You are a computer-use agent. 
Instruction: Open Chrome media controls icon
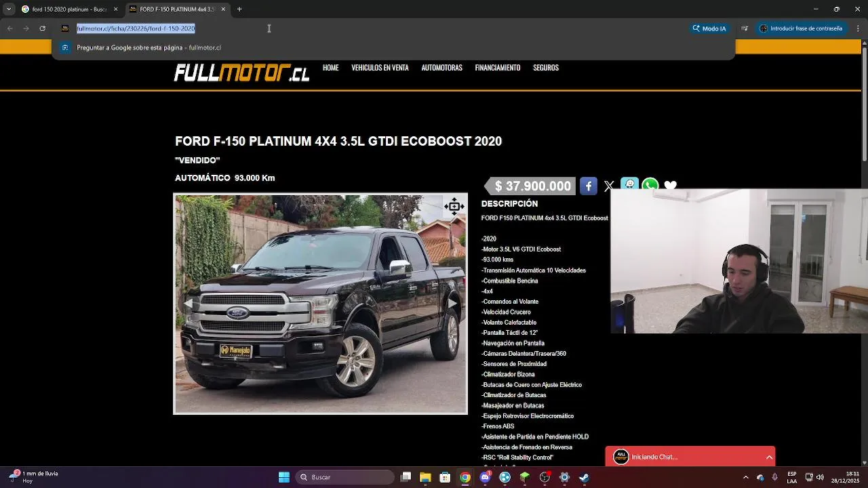point(745,28)
